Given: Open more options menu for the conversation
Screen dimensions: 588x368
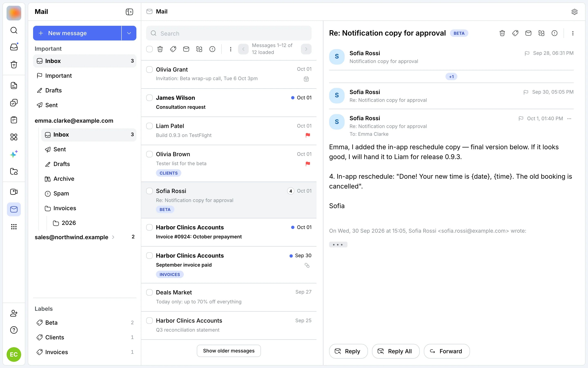Looking at the screenshot, I should [x=573, y=33].
